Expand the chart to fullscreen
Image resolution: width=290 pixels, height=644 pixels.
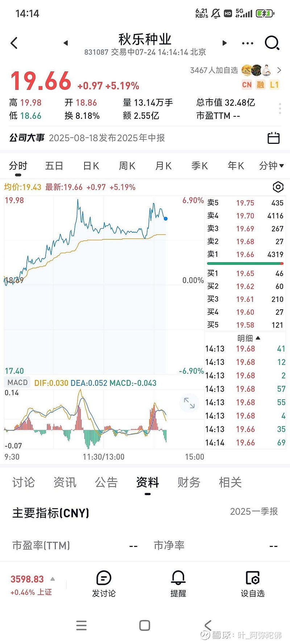click(189, 403)
